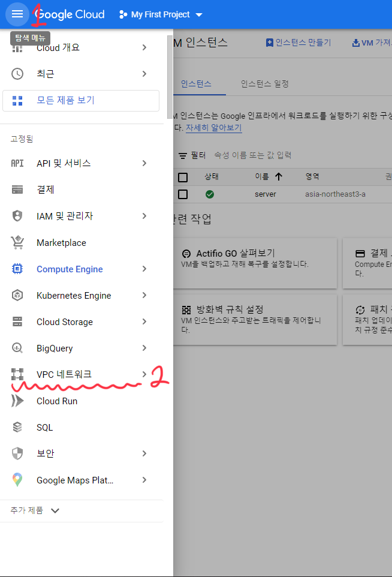Screen dimensions: 392x577
Task: Expand the Compute Engine submenu chevron
Action: click(144, 269)
